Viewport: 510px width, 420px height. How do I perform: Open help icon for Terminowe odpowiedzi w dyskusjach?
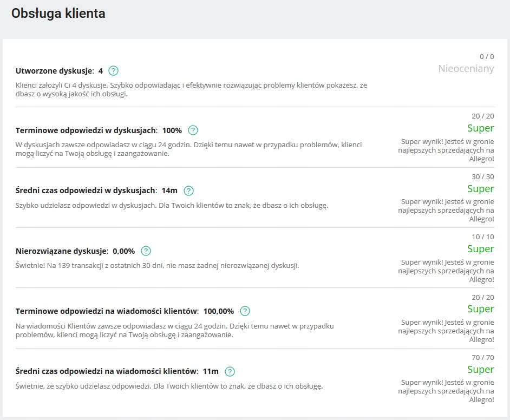[x=193, y=130]
